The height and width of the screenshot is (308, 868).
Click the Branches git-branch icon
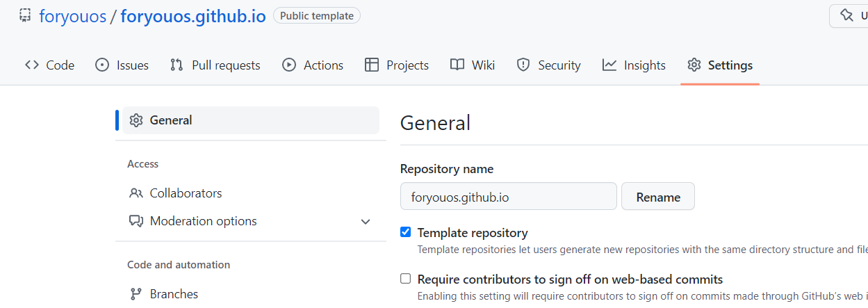click(136, 294)
